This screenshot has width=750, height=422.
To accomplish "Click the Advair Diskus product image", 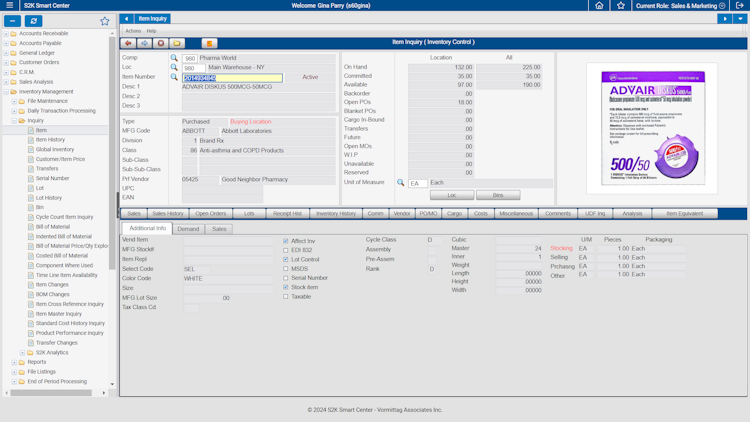I will tap(652, 128).
